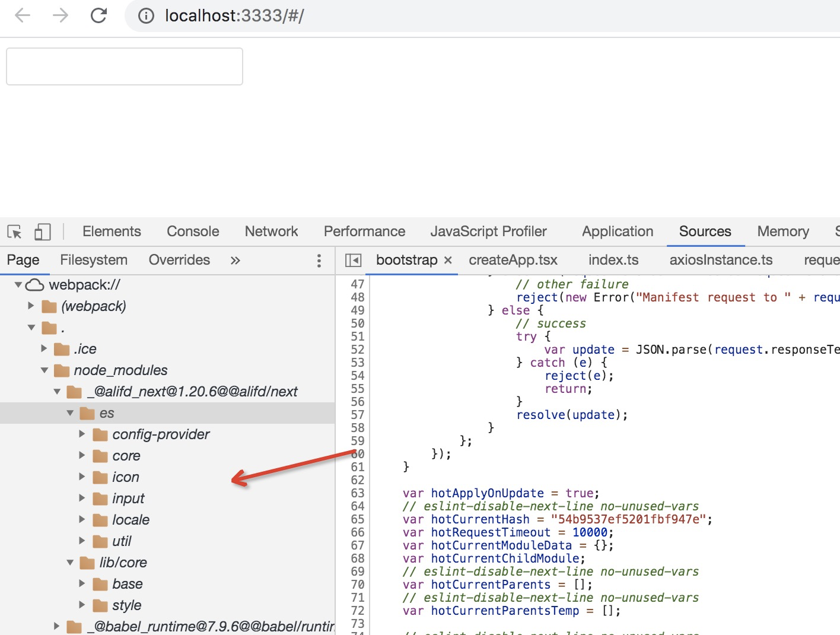Click the browser back navigation arrow
The width and height of the screenshot is (840, 635).
pyautogui.click(x=22, y=16)
